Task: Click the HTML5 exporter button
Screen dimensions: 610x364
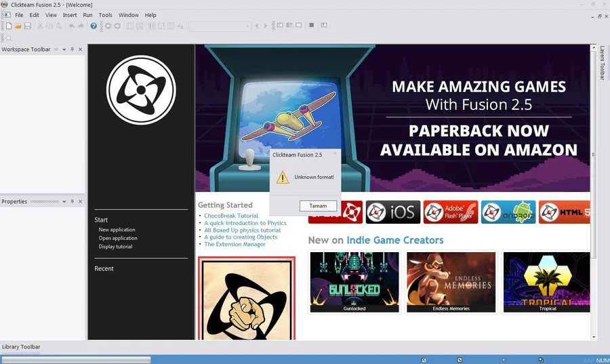Action: coord(564,212)
